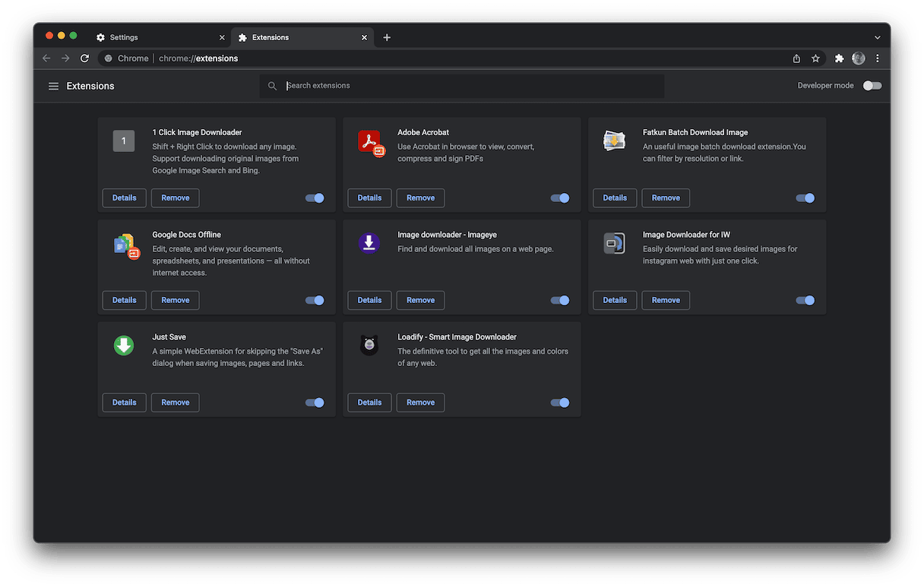
Task: Bookmark this page with the star icon
Action: (815, 58)
